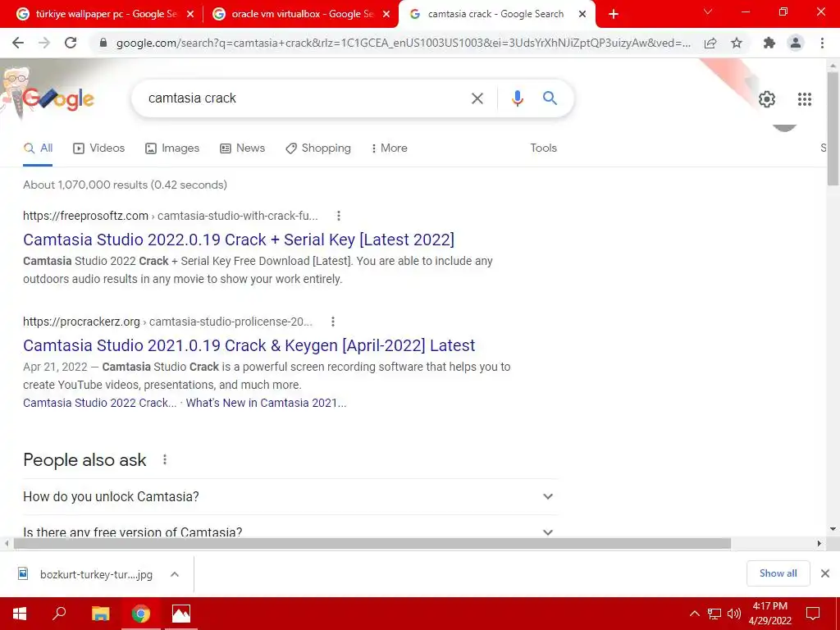
Task: Start voice search with the microphone
Action: click(517, 98)
